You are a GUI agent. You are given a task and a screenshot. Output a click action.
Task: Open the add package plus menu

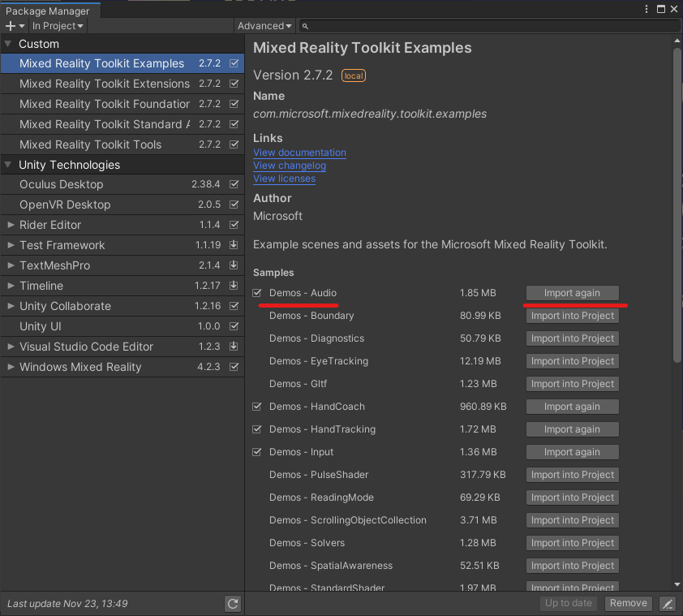(x=15, y=26)
